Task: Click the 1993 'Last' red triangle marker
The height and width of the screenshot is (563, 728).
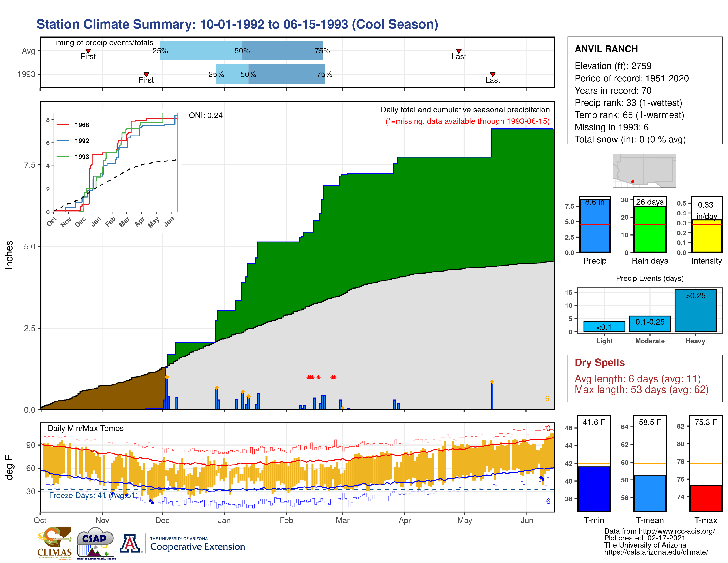Action: pyautogui.click(x=493, y=74)
